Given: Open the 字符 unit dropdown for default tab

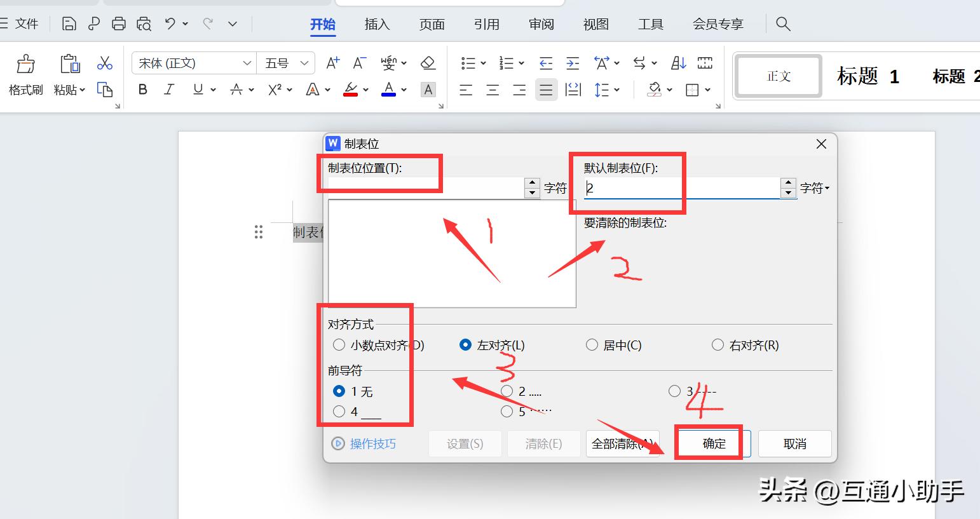Looking at the screenshot, I should tap(815, 188).
